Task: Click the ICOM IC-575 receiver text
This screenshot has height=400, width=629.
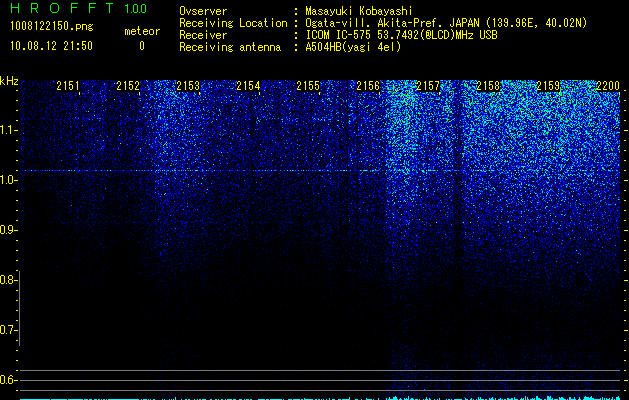Action: coord(401,35)
